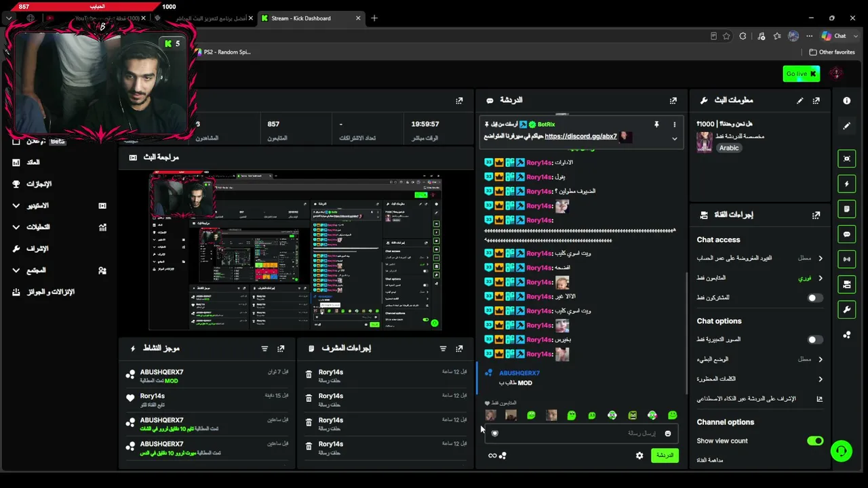Open account age restriction settings
The height and width of the screenshot is (488, 868).
pos(759,258)
